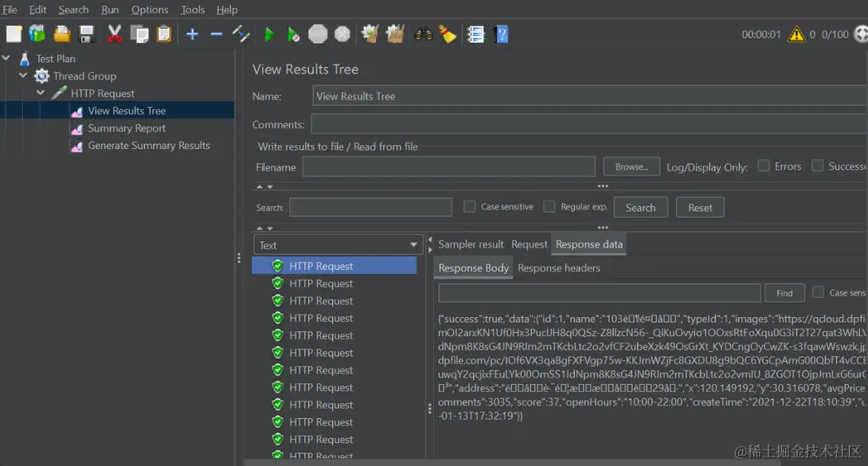
Task: Start test with no pauses icon
Action: [293, 34]
